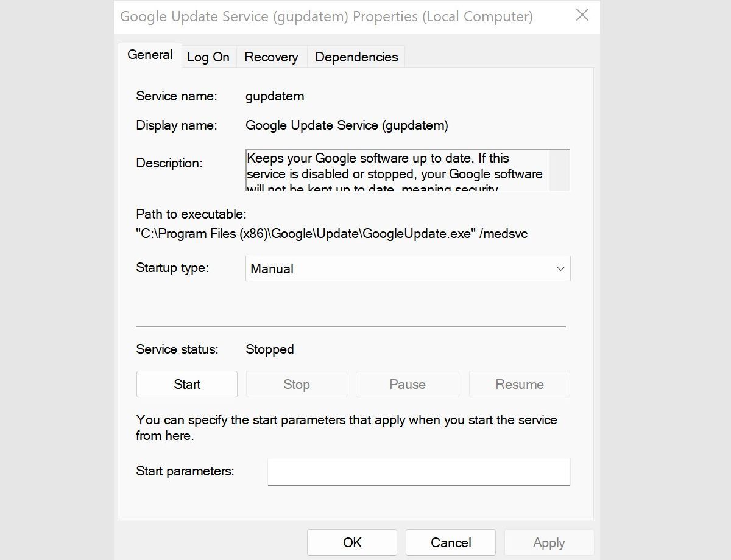Start the gupdatem service
Viewport: 731px width, 560px height.
click(186, 384)
